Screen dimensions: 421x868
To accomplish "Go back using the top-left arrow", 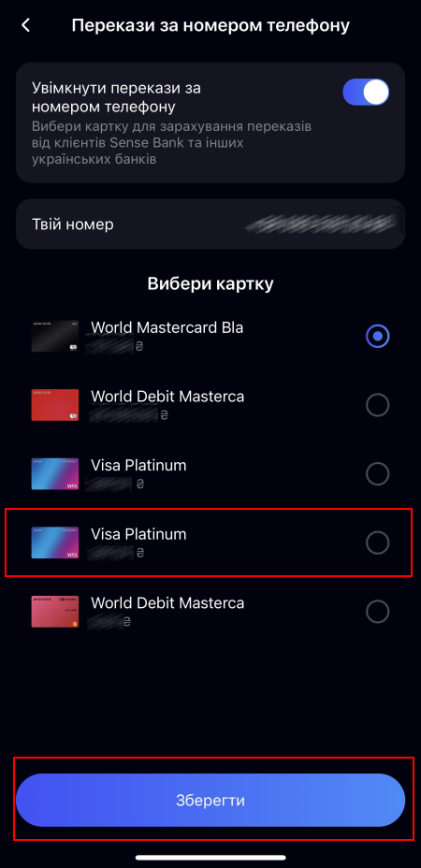I will coord(25,25).
